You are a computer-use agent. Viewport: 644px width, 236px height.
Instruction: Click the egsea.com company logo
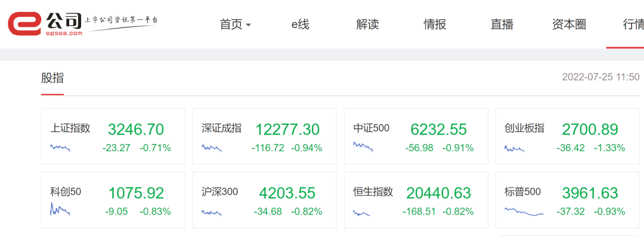pyautogui.click(x=45, y=23)
